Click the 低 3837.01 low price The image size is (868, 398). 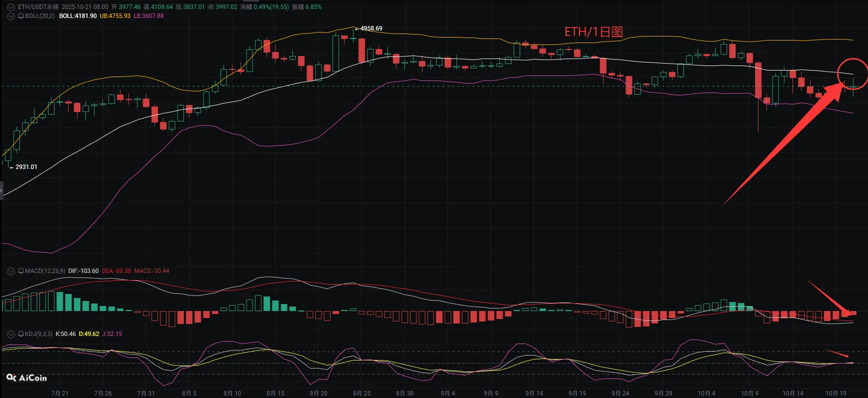pyautogui.click(x=190, y=7)
